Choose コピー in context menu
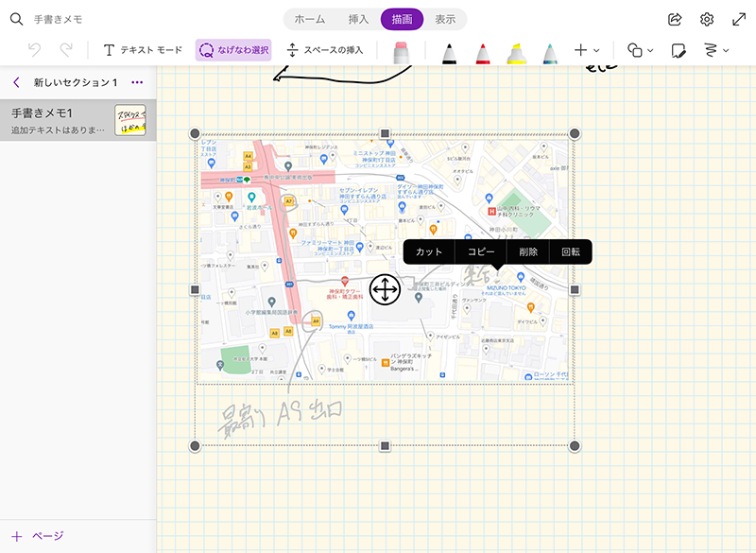 coord(481,251)
